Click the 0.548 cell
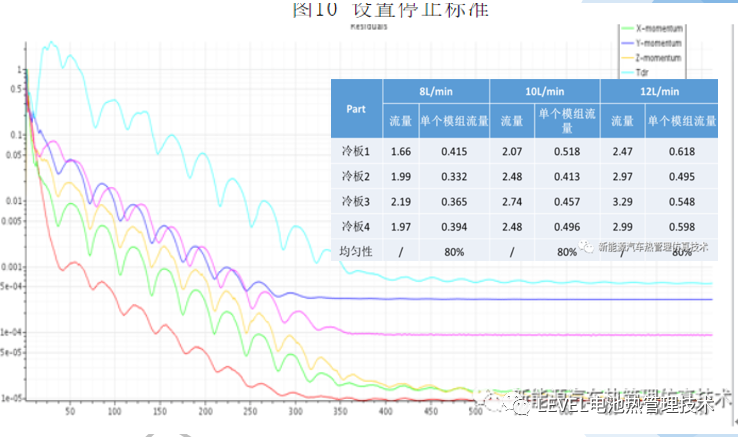Image resolution: width=738 pixels, height=437 pixels. click(x=682, y=202)
